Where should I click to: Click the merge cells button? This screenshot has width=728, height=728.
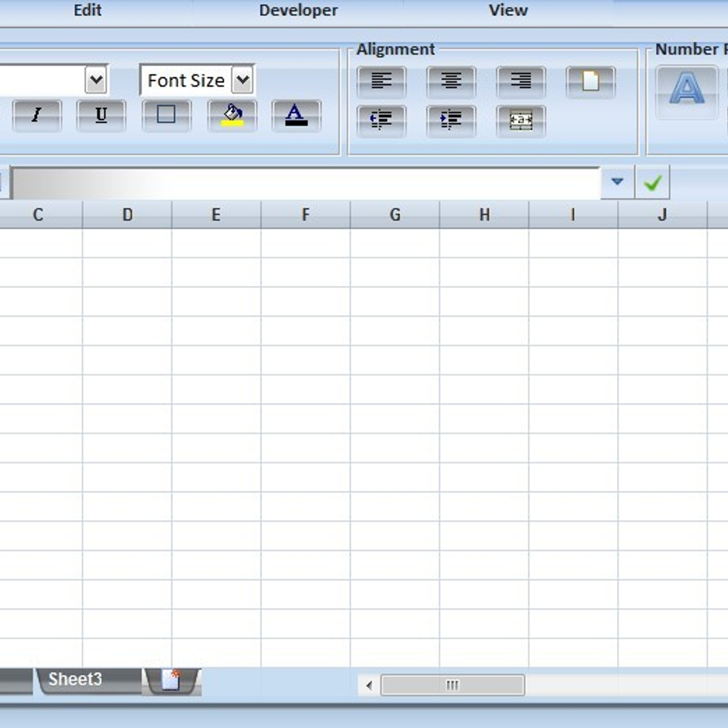coord(521,120)
